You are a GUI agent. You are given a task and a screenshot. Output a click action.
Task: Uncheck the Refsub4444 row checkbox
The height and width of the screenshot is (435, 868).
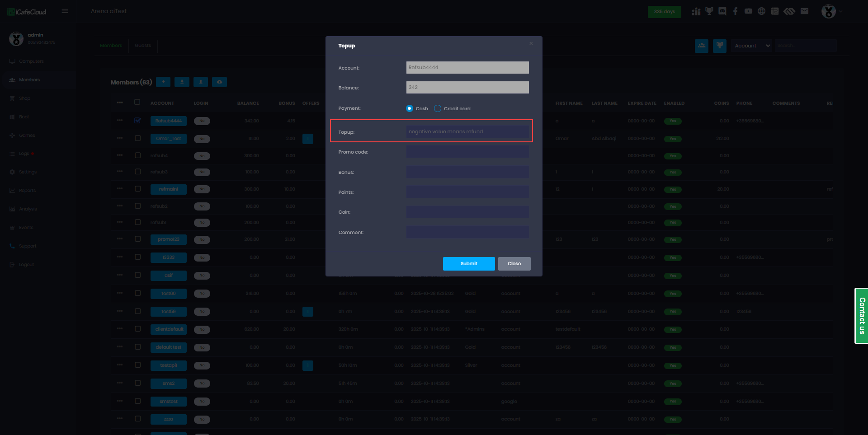click(138, 121)
